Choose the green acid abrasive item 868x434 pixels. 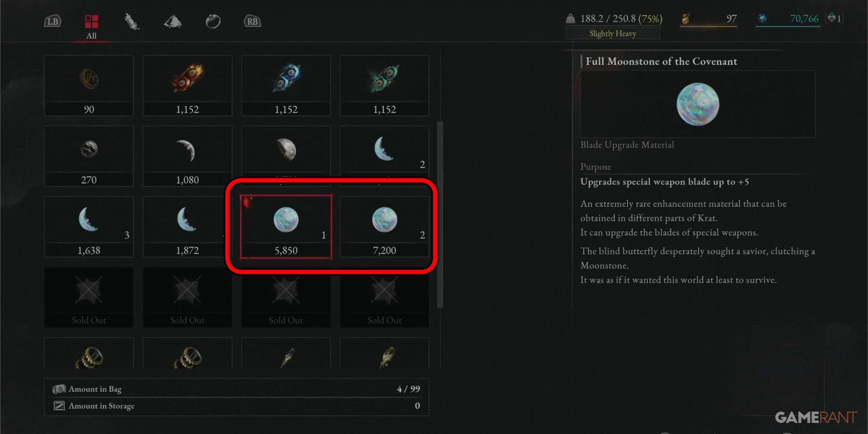(385, 86)
